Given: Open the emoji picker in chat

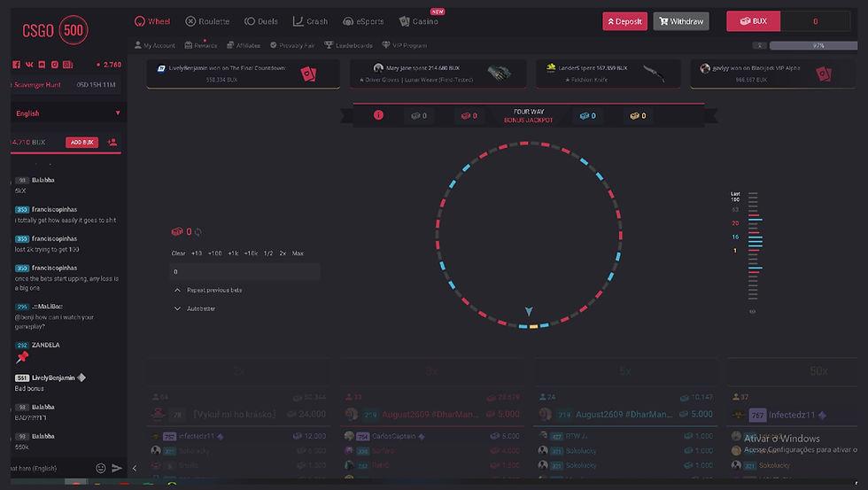Looking at the screenshot, I should [101, 469].
